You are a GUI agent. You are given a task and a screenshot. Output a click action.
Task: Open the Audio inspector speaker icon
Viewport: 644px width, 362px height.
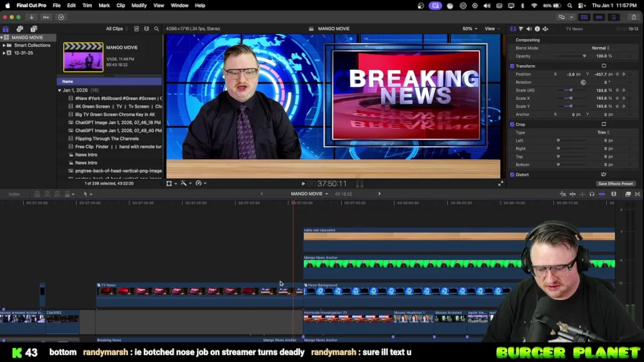(x=529, y=29)
